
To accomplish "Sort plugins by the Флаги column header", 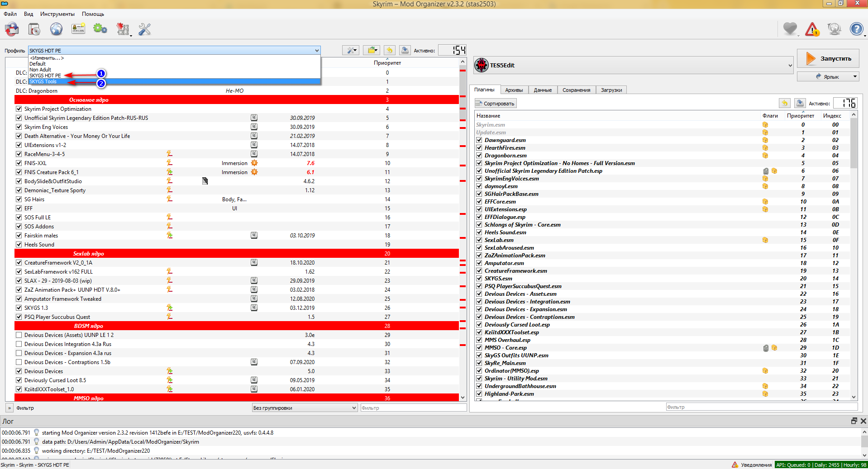I will coord(770,116).
